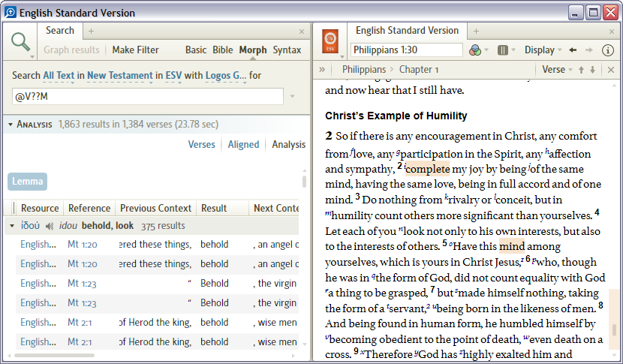Go back with the left arrow
The width and height of the screenshot is (623, 364).
(573, 50)
